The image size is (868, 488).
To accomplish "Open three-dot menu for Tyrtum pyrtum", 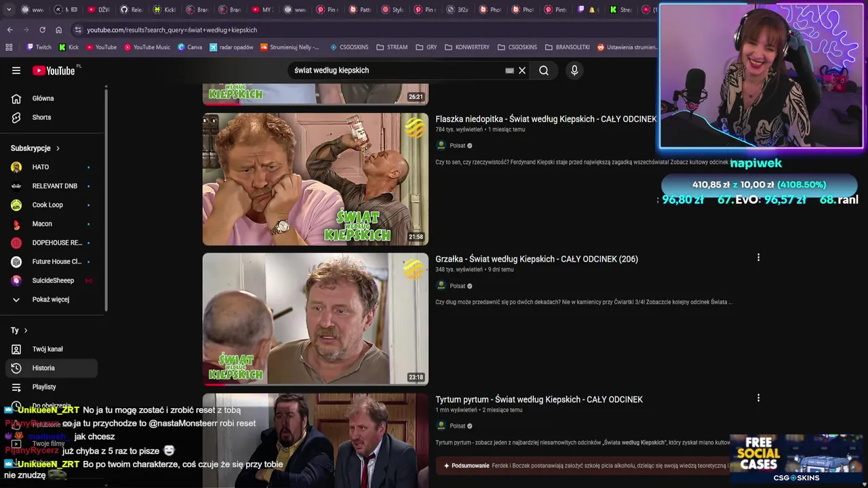I will (x=758, y=398).
